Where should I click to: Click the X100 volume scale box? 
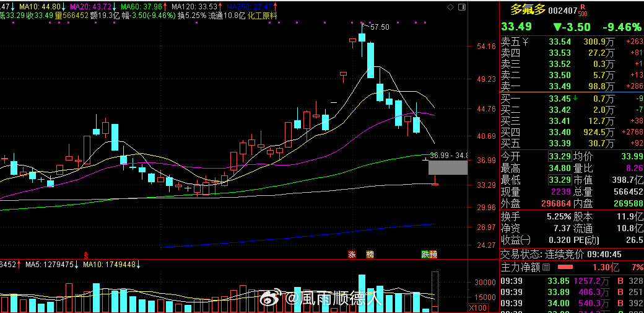point(477,307)
